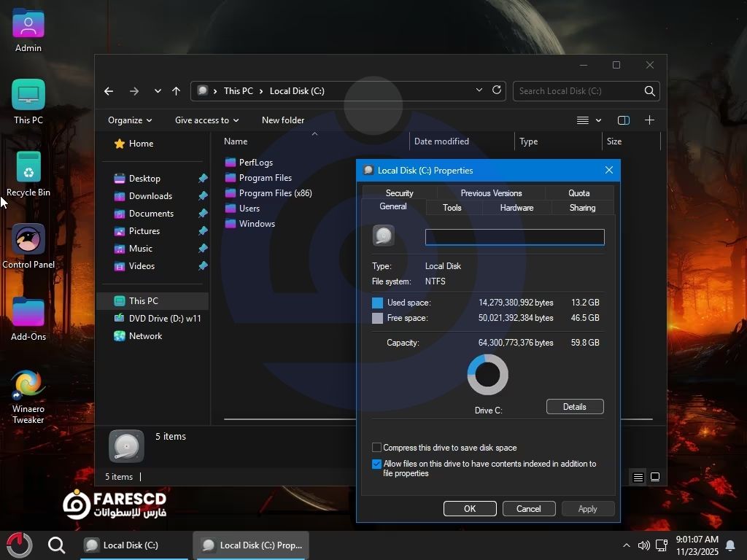The image size is (747, 560).
Task: Expand the Organize dropdown menu
Action: tap(130, 120)
